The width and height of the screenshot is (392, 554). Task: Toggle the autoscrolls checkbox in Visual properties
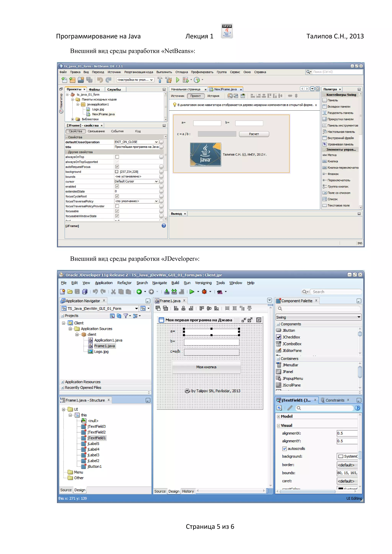pyautogui.click(x=284, y=449)
